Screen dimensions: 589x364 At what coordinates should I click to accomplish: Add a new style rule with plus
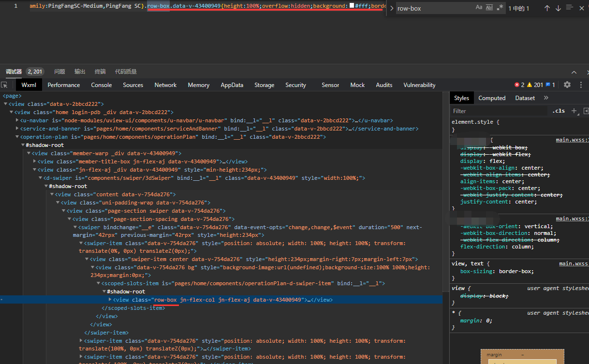click(x=574, y=111)
